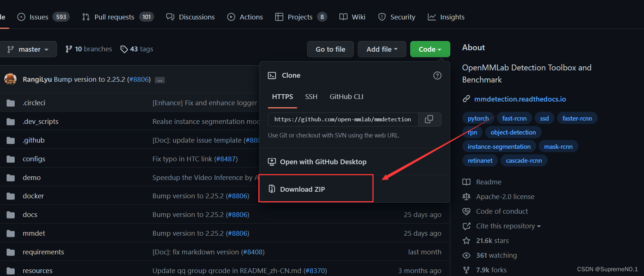View the 10 branches link
Screen dimensions: 644x276
point(88,49)
